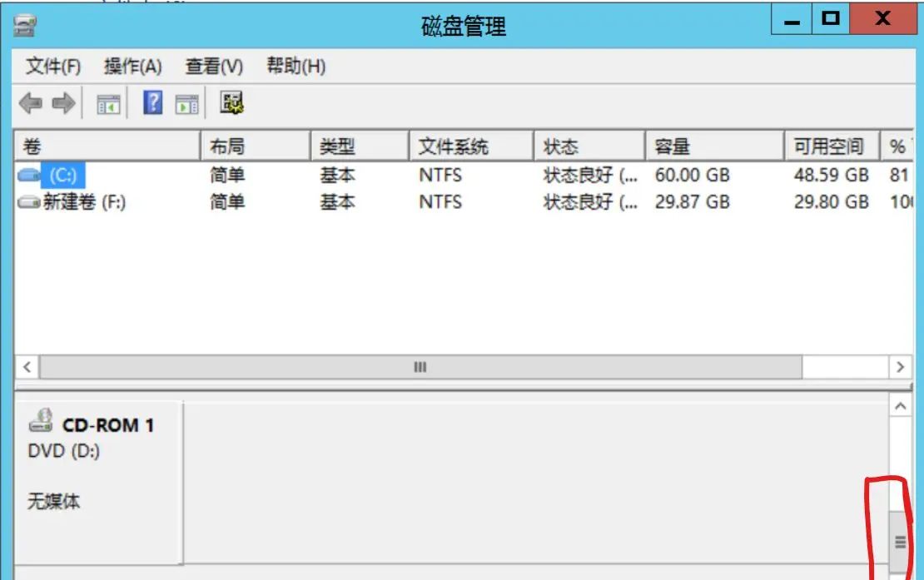Click the disk settings toolbar icon
This screenshot has width=924, height=580.
(232, 102)
